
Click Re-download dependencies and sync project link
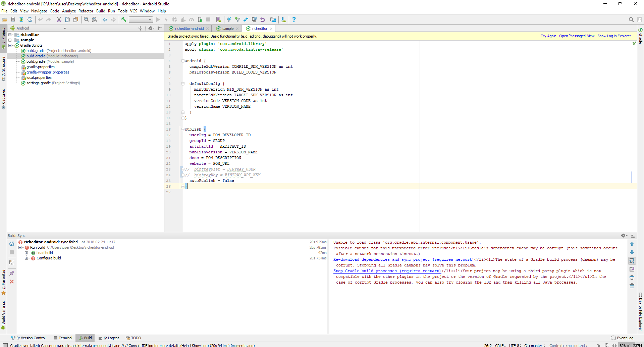click(x=404, y=260)
